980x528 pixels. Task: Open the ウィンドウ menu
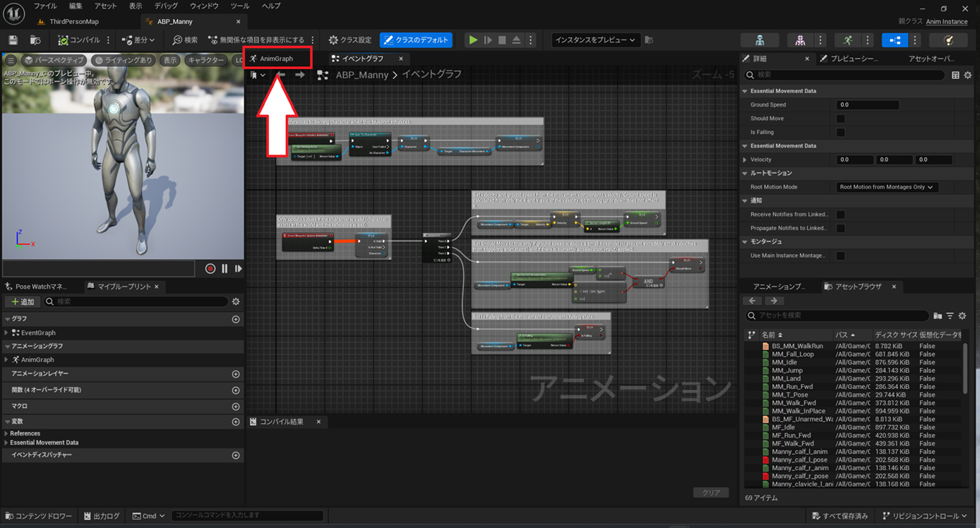coord(205,6)
